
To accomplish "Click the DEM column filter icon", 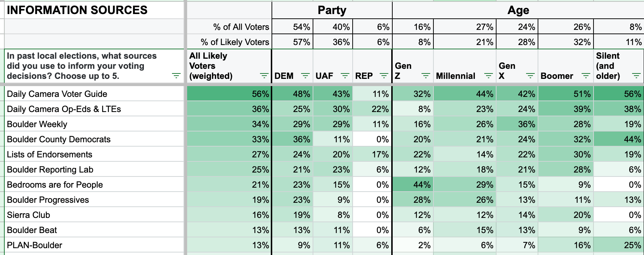I will point(305,76).
